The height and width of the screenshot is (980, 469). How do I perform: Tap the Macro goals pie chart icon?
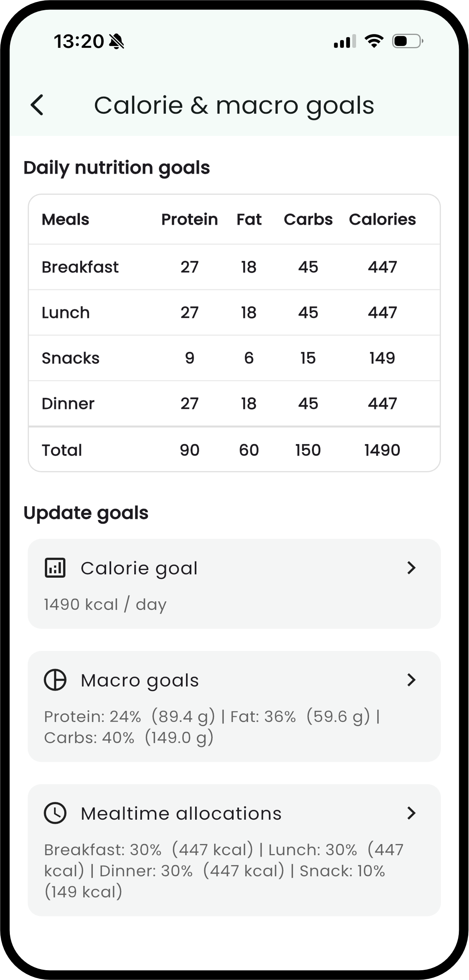click(55, 680)
